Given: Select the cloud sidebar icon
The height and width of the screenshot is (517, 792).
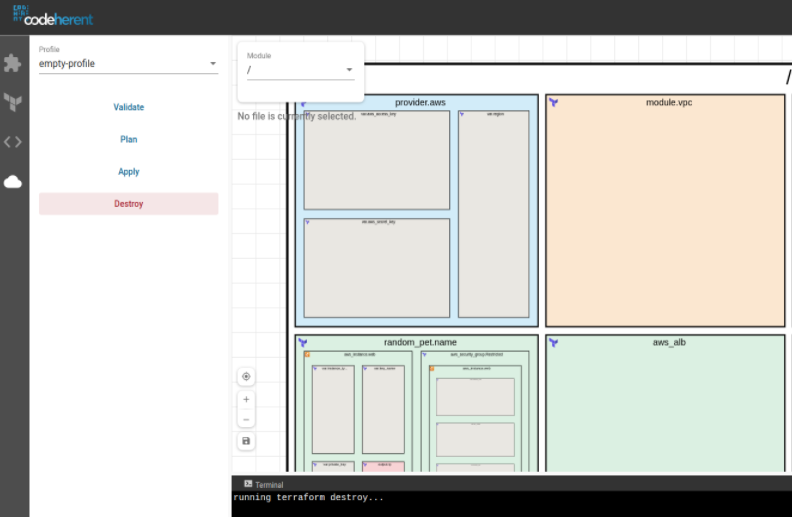Looking at the screenshot, I should 13,182.
